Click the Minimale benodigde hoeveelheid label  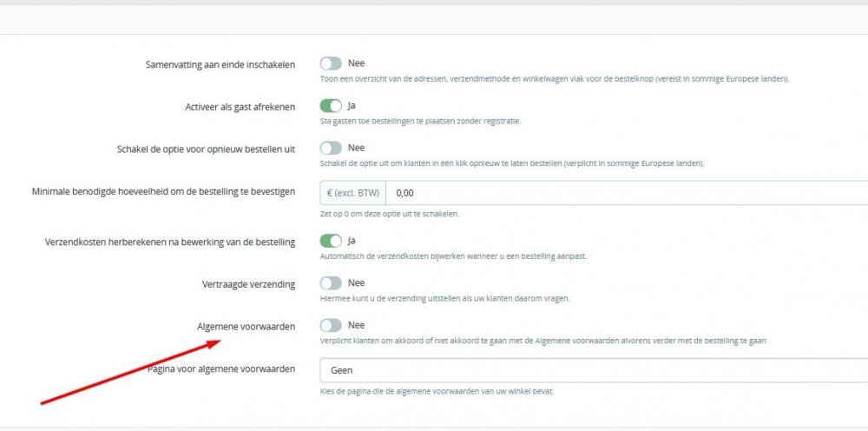tap(163, 191)
